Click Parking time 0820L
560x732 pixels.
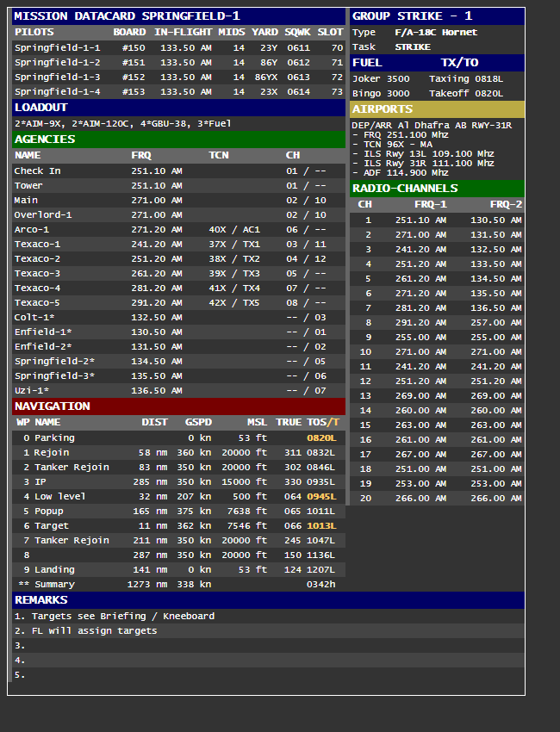pos(321,437)
